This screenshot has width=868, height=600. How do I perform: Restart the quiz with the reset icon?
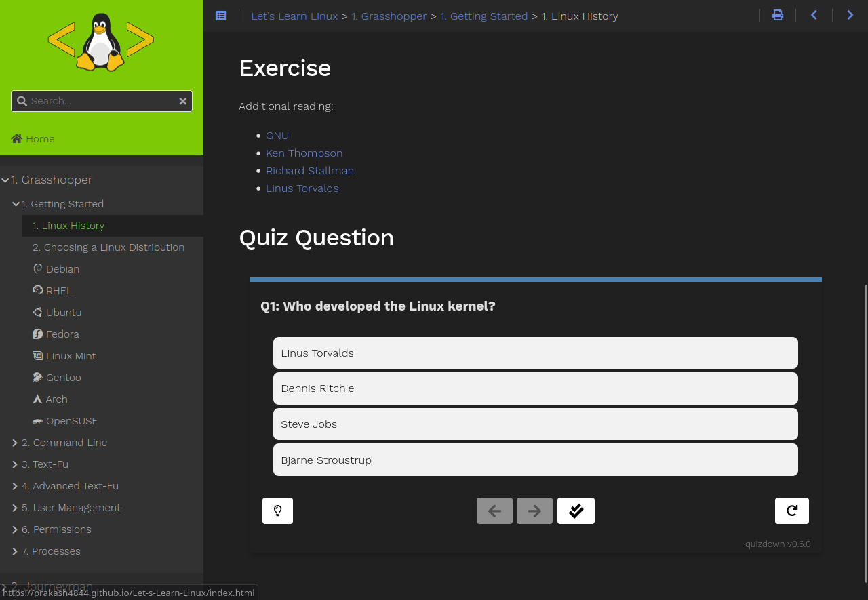click(791, 511)
